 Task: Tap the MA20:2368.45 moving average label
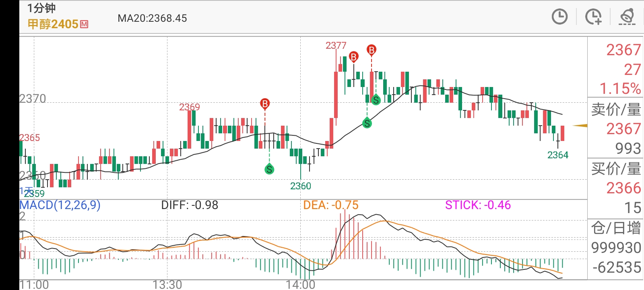point(152,18)
